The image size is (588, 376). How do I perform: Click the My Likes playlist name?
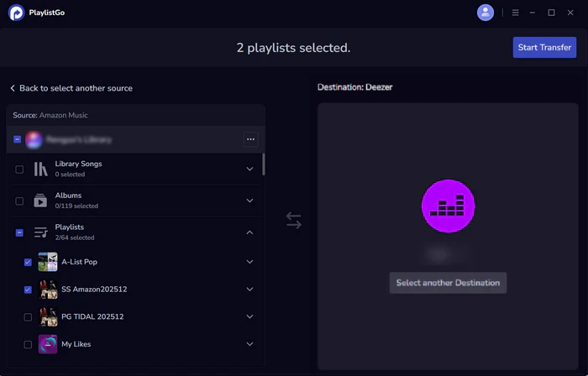click(x=76, y=344)
